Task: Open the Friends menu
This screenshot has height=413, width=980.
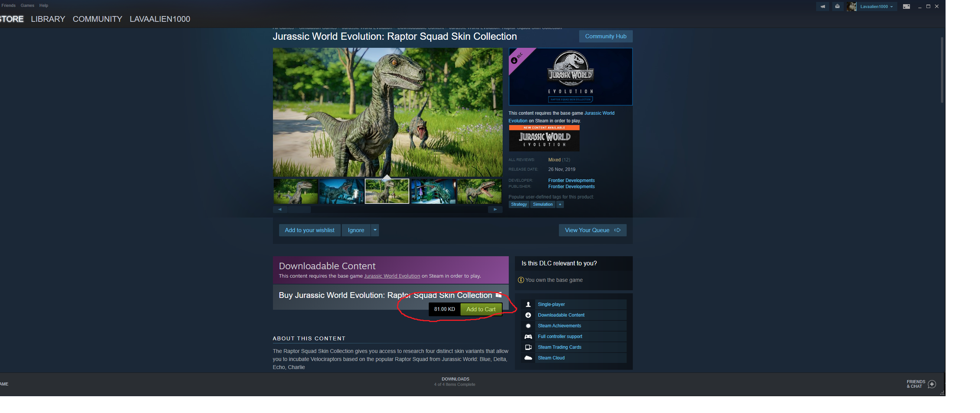Action: [8, 5]
